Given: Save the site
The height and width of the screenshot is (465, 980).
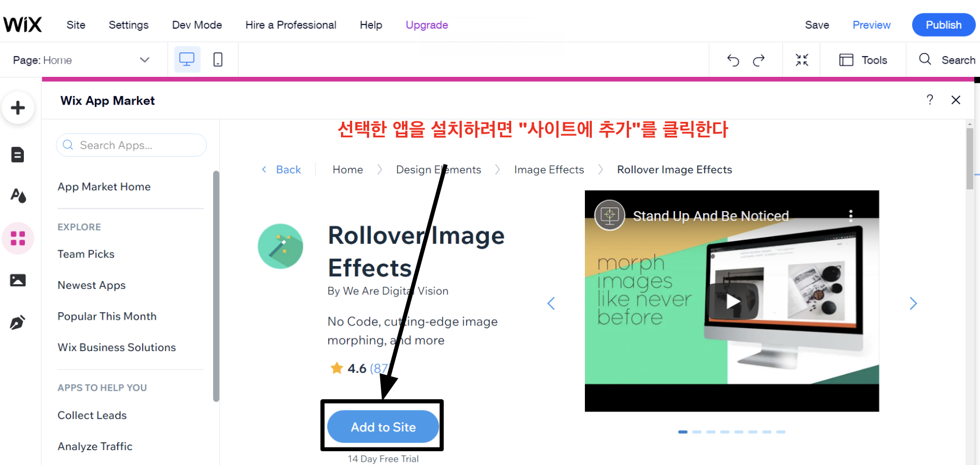Looking at the screenshot, I should (x=817, y=25).
